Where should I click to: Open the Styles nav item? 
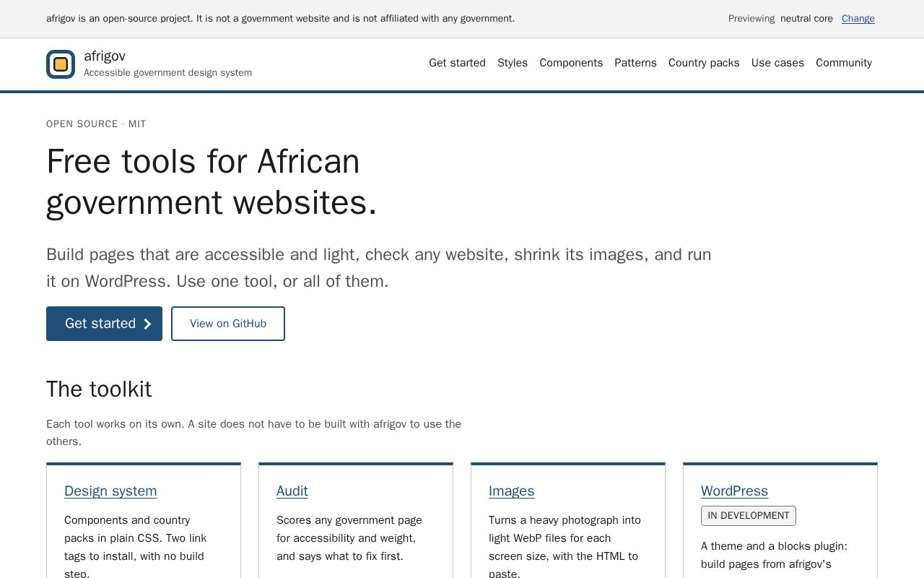point(513,63)
